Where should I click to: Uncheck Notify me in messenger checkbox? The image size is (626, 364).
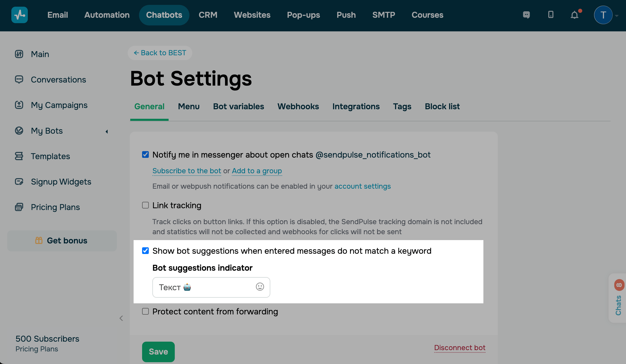(x=145, y=154)
